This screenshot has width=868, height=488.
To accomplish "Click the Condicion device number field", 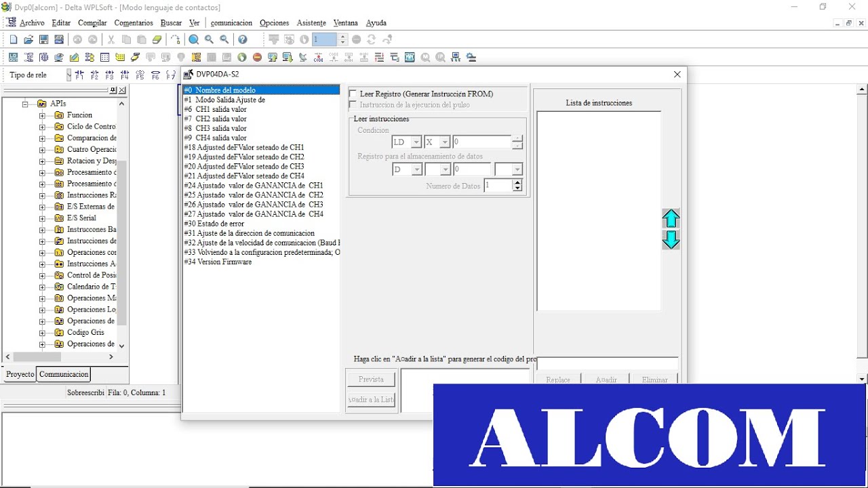I will click(x=482, y=142).
